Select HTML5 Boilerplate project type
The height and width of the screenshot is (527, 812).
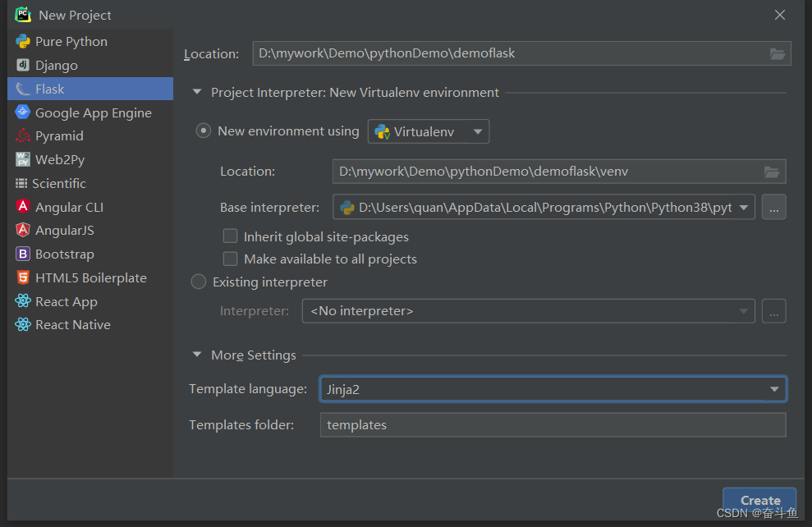point(90,277)
